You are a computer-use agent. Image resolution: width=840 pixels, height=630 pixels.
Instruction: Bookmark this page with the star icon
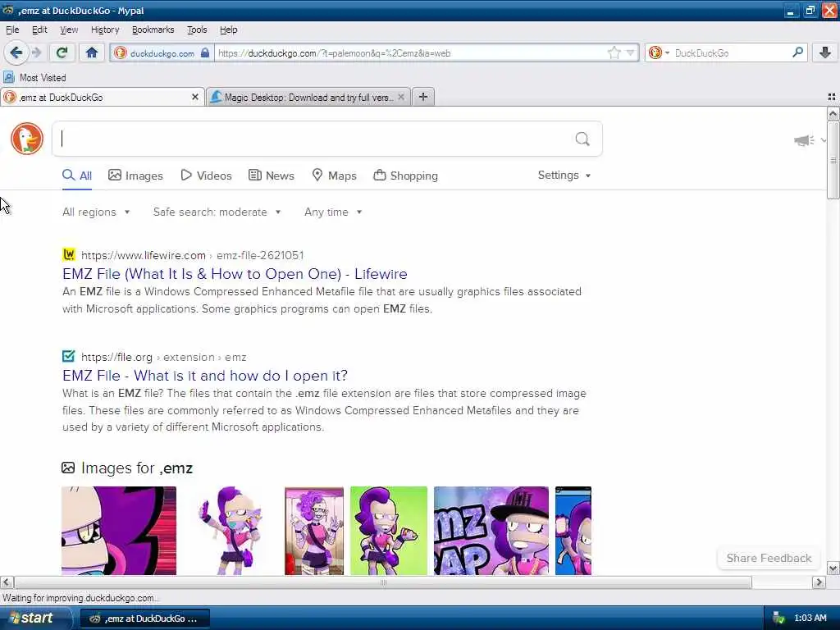coord(614,52)
